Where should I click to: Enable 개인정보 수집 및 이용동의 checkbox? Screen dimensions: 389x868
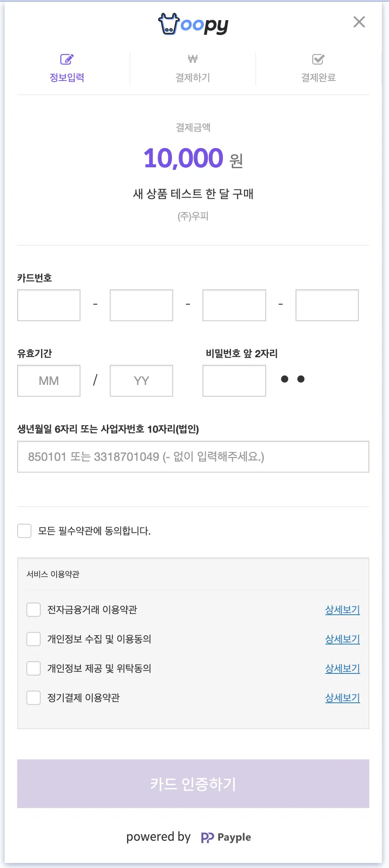pyautogui.click(x=34, y=639)
